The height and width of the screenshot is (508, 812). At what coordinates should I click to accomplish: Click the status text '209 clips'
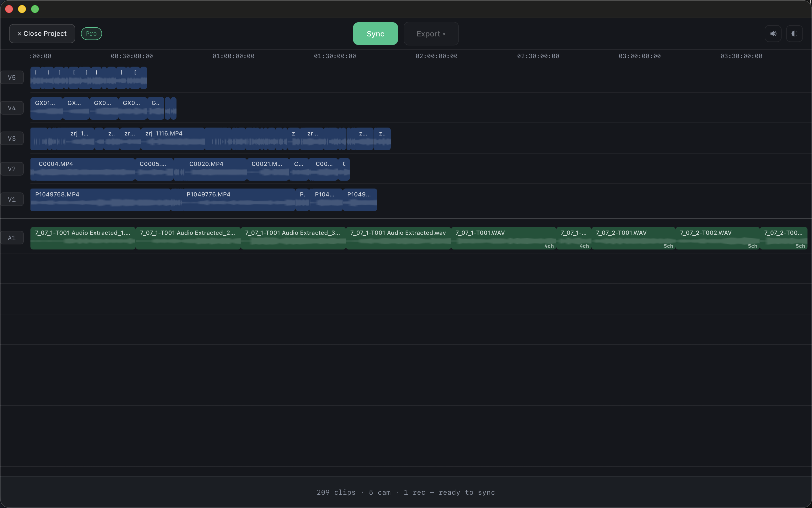(336, 492)
